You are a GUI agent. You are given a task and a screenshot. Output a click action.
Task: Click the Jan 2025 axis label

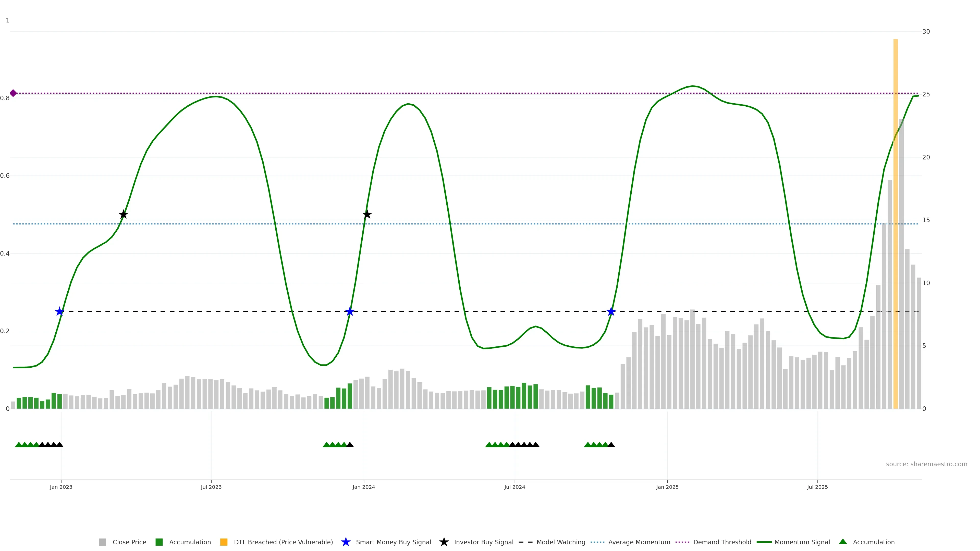(667, 487)
